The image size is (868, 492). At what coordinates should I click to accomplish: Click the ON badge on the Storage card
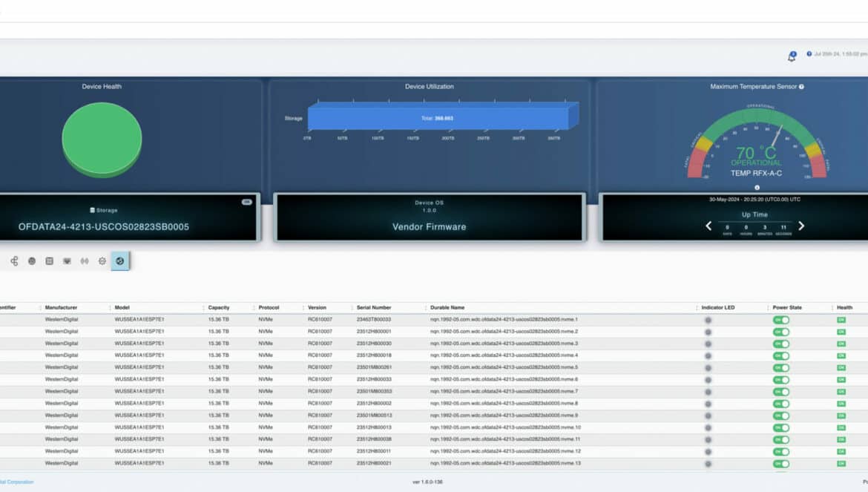247,202
